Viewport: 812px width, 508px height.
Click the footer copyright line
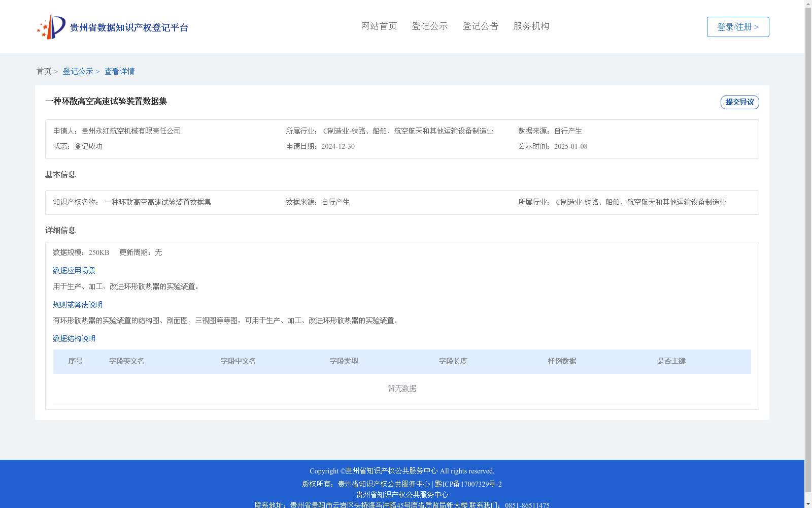pos(402,471)
